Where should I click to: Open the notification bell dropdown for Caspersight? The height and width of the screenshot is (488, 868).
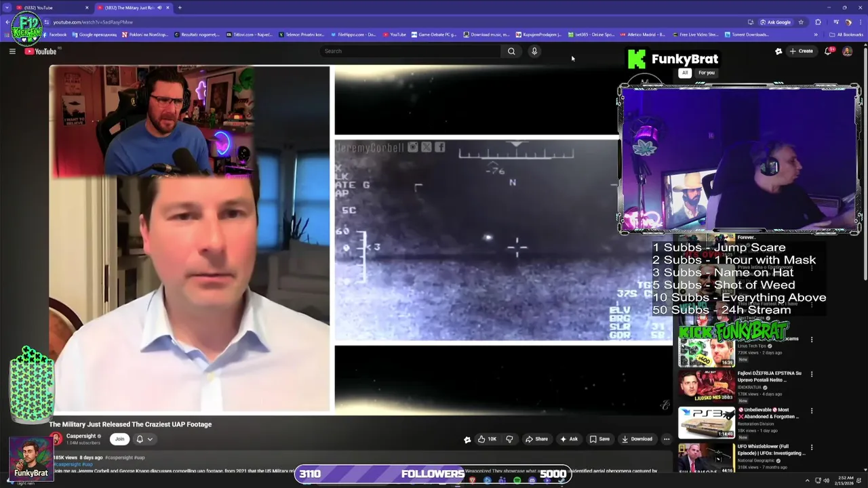[144, 439]
